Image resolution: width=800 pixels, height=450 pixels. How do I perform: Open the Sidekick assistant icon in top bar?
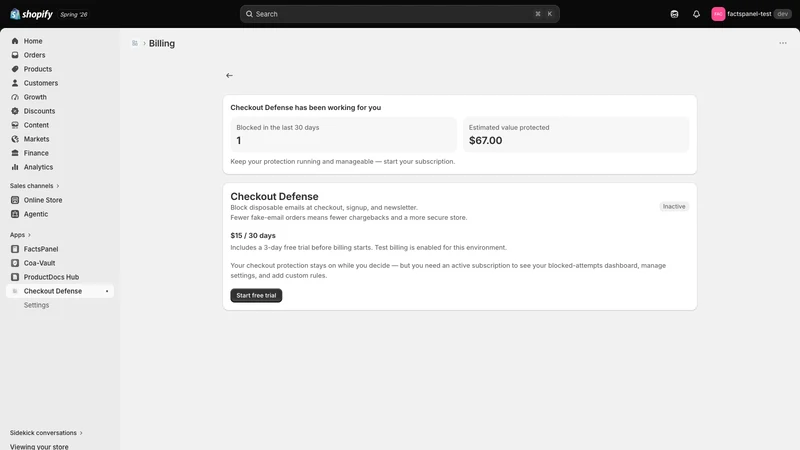(x=674, y=14)
